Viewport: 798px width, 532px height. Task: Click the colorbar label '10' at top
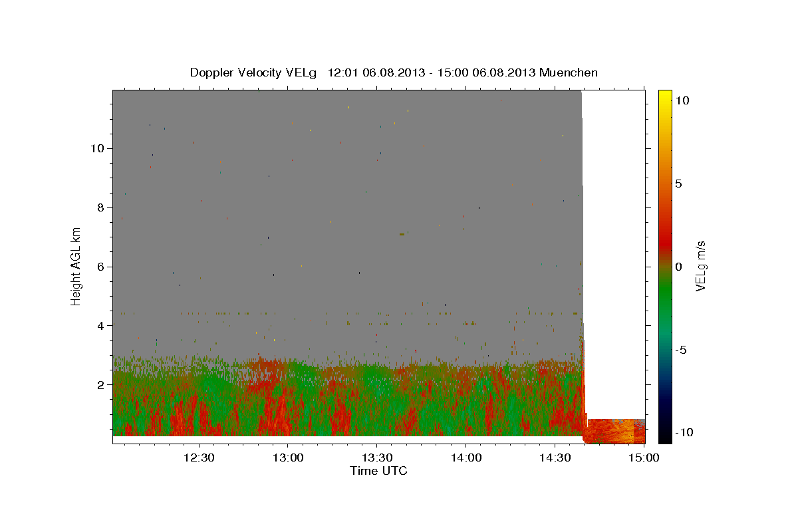[682, 100]
